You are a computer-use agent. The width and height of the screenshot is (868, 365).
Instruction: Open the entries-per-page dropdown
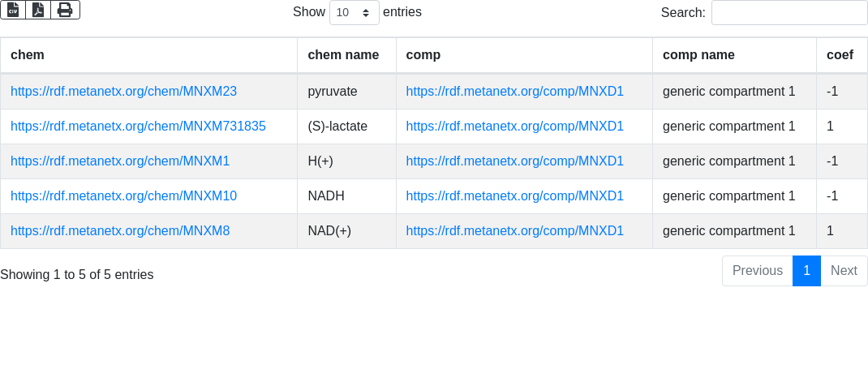354,13
